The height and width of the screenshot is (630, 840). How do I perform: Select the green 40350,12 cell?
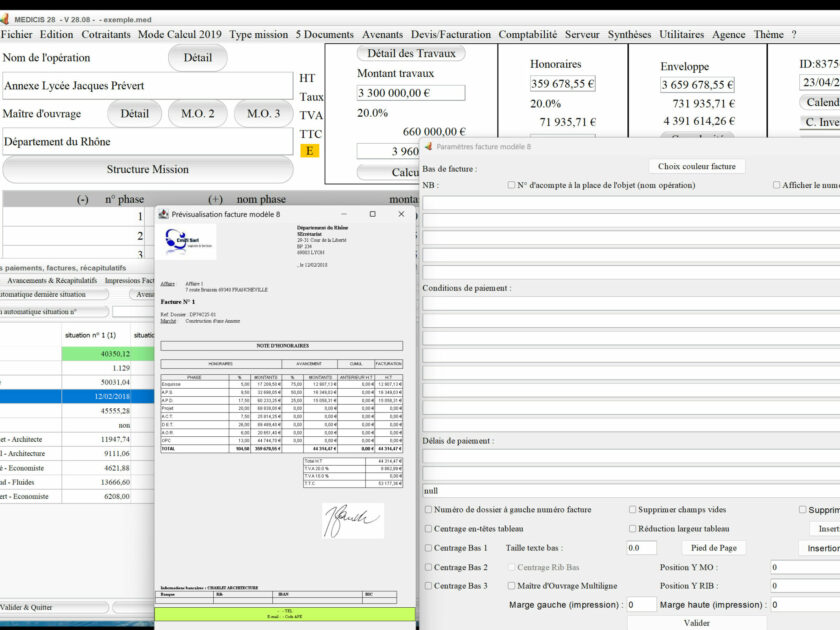pyautogui.click(x=96, y=354)
